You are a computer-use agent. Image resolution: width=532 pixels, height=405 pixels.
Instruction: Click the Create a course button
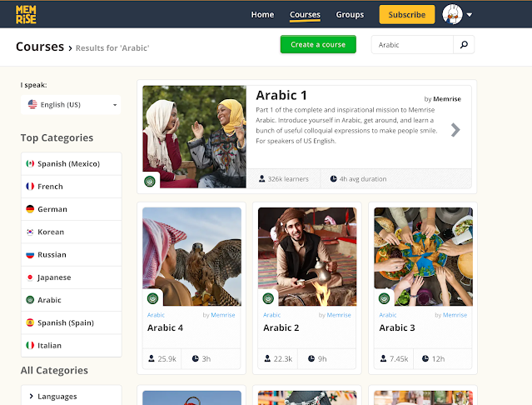coord(318,44)
